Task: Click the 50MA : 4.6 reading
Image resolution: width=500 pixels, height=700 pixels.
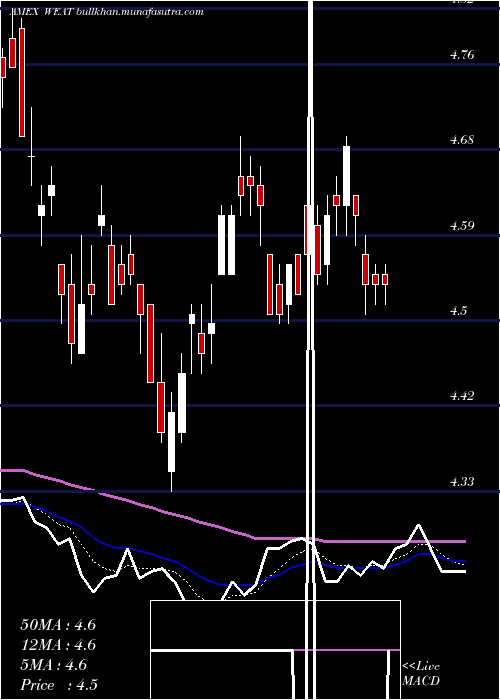Action: click(x=58, y=625)
